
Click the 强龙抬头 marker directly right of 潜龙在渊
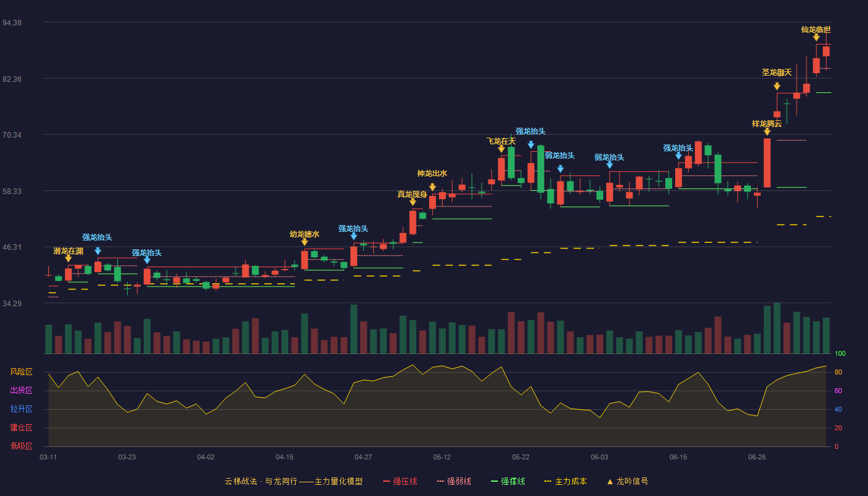tap(97, 251)
